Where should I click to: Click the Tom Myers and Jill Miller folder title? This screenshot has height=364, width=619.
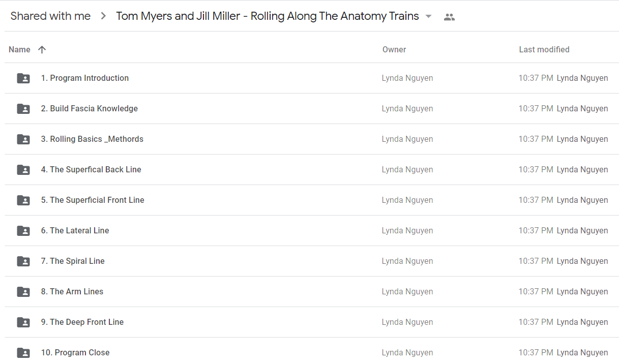pos(268,16)
